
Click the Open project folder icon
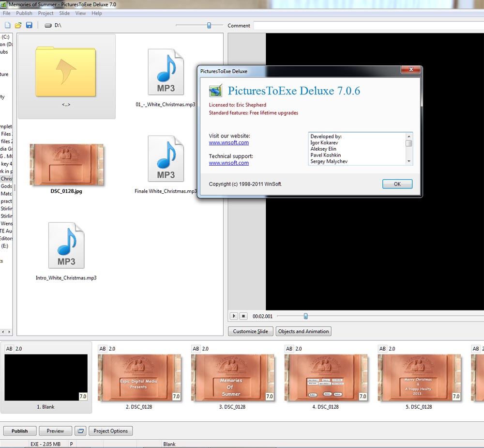[18, 25]
